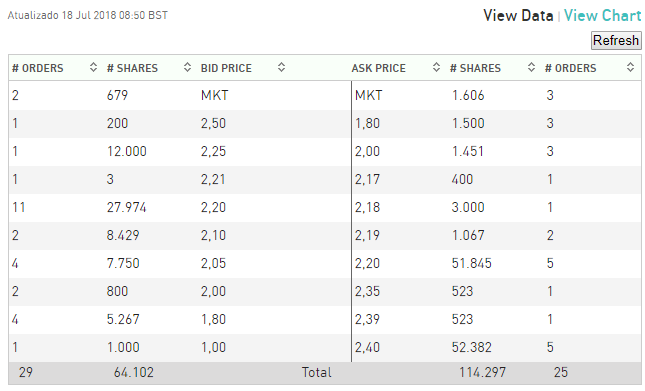Sort by bid-side # ORDERS arrow icon
Screen dimensions: 645x391
93,67
